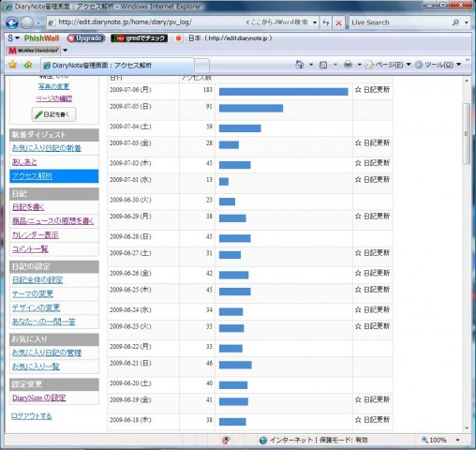Open the カレンダー表示 link
The height and width of the screenshot is (450, 476).
coord(35,235)
